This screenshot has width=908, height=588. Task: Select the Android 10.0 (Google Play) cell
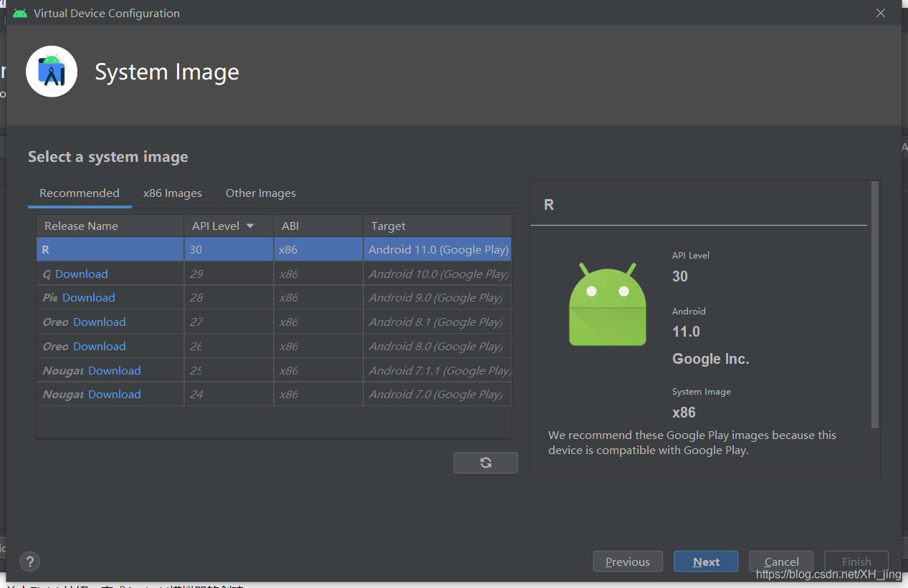(x=438, y=274)
